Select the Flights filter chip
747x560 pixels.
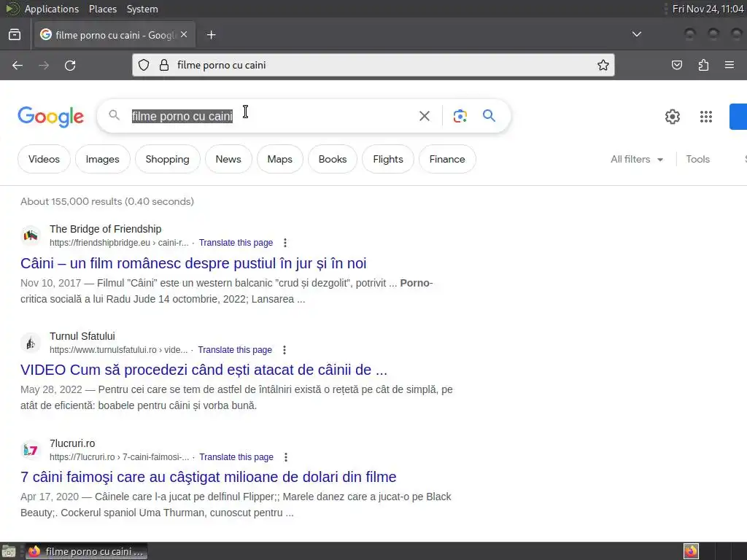(388, 159)
